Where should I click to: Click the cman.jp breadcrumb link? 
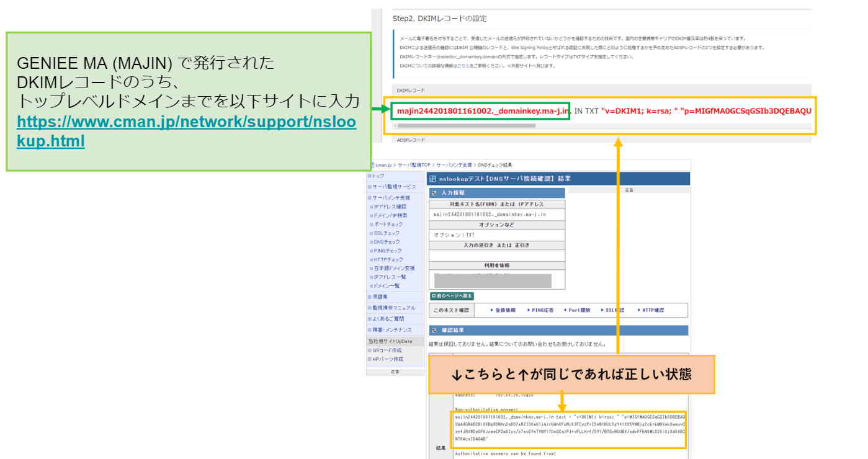383,165
